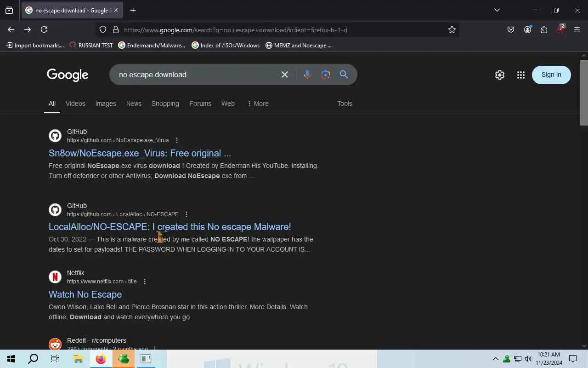Clear the search query with X

[285, 75]
